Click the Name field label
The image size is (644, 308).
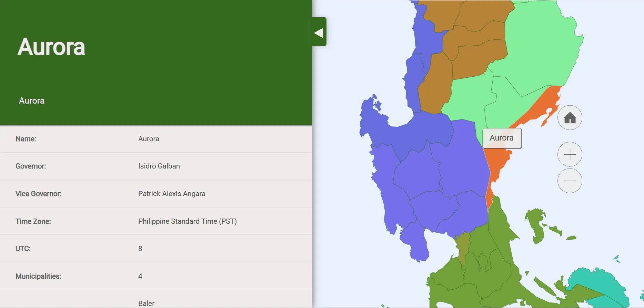(x=26, y=139)
